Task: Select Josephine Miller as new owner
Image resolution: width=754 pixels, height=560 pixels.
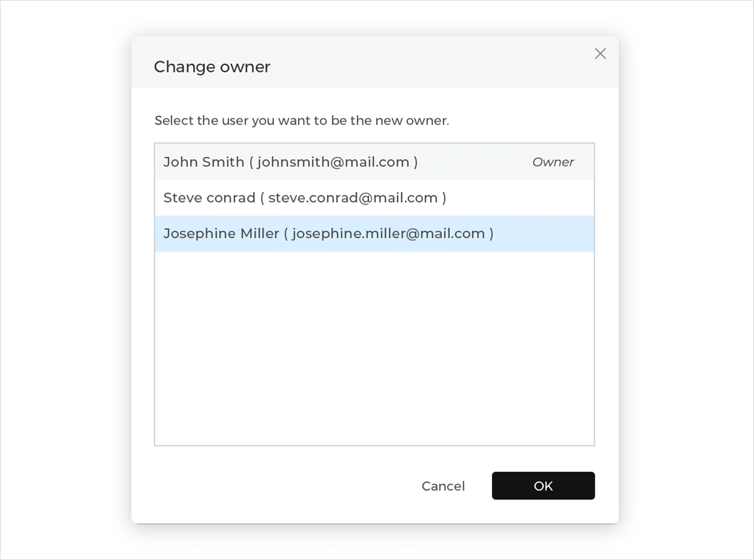Action: point(374,233)
